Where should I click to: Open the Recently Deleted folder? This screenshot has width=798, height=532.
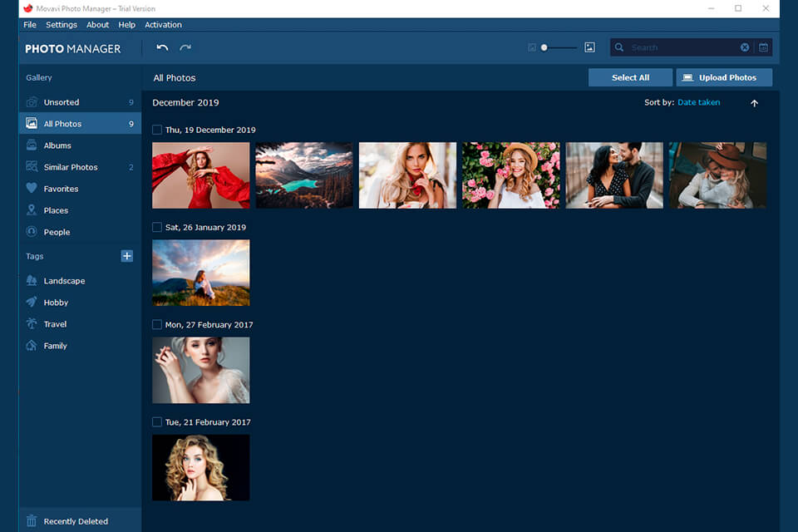tap(62, 520)
